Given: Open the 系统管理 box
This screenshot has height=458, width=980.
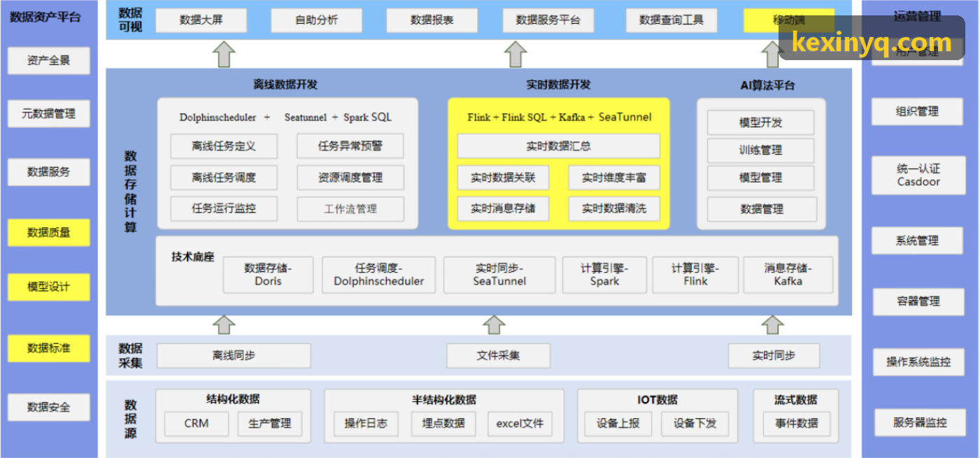Looking at the screenshot, I should click(917, 241).
